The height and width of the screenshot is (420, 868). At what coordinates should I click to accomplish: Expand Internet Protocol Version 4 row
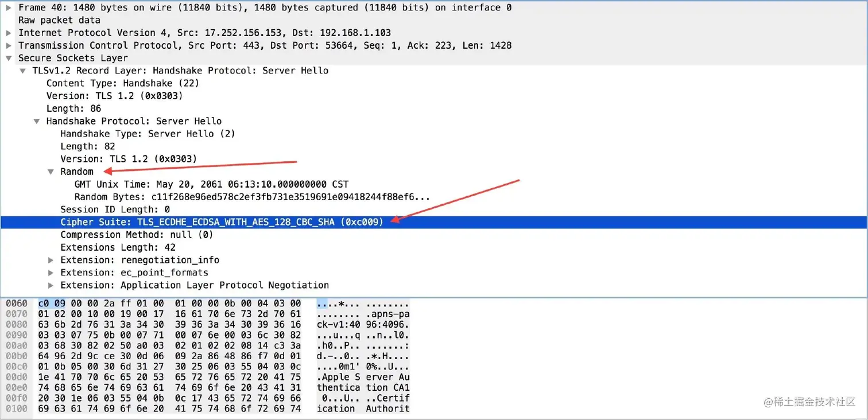pyautogui.click(x=9, y=33)
